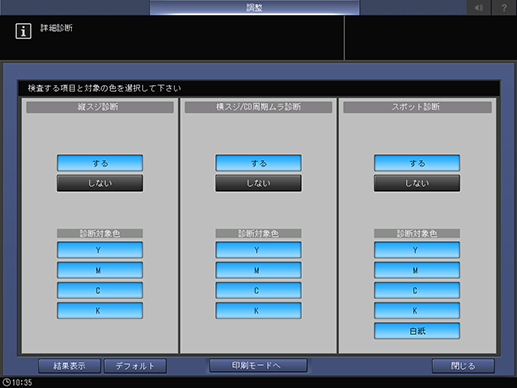517x388 pixels.
Task: Toggle M color in 縦スジ診断
Action: 100,270
